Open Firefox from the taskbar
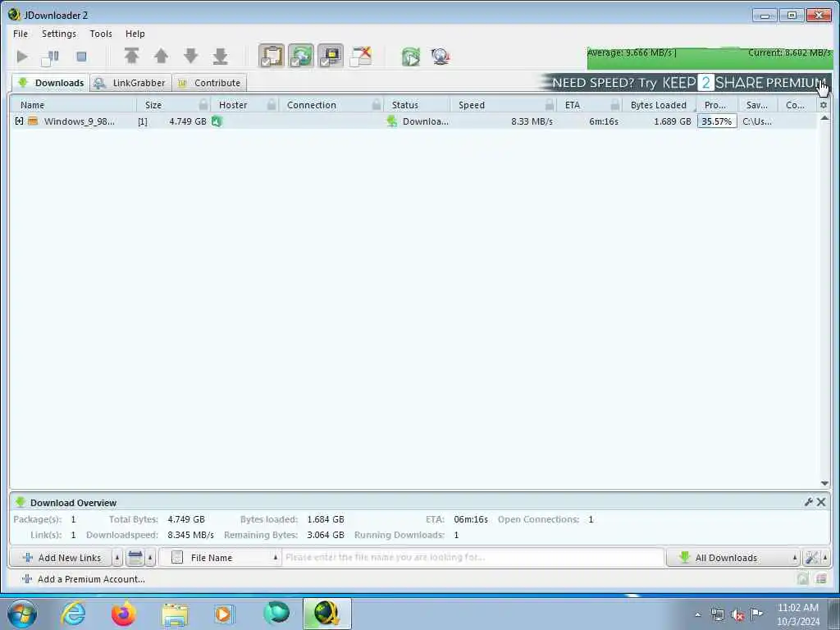The height and width of the screenshot is (630, 840). [x=124, y=614]
